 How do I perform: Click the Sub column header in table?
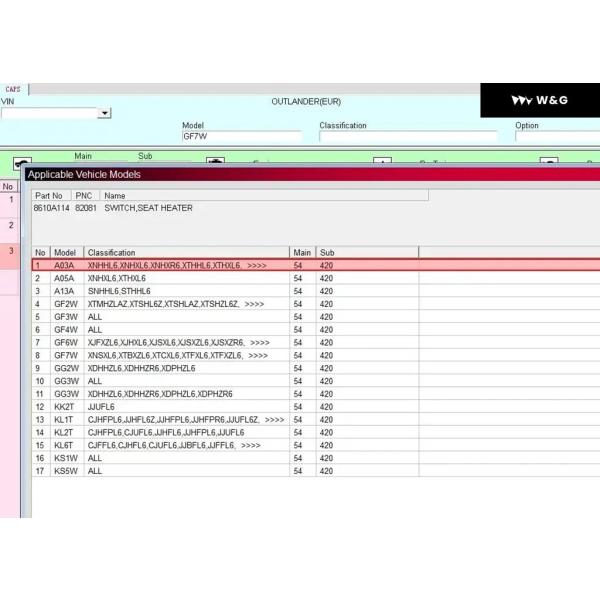pos(367,253)
